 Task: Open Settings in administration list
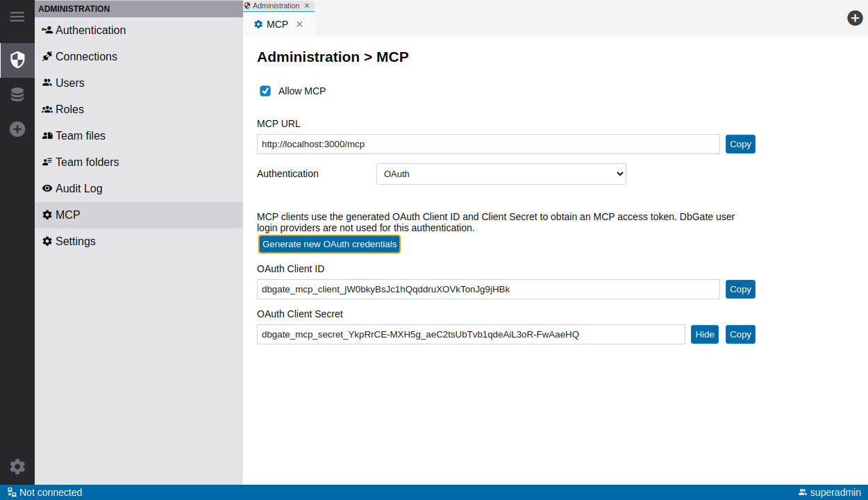coord(139,241)
